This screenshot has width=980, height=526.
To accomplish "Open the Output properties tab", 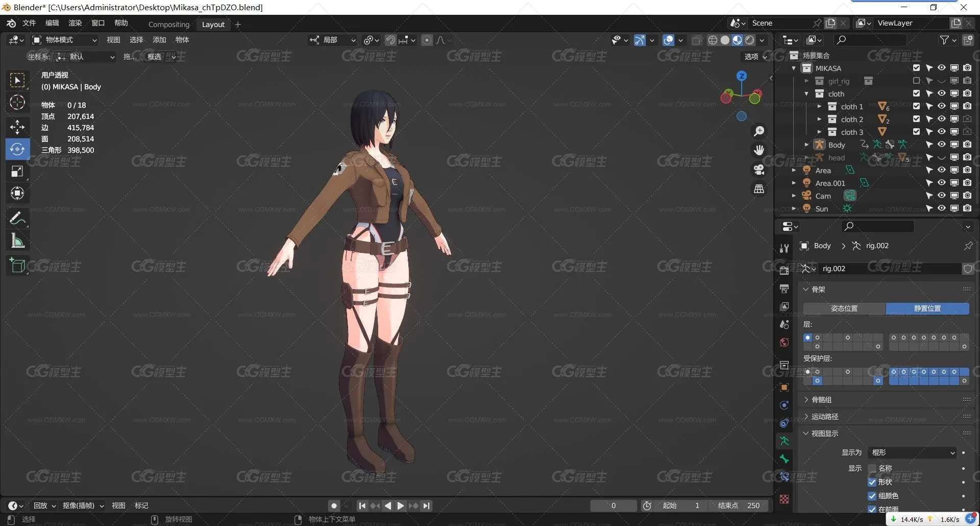I will [x=785, y=289].
